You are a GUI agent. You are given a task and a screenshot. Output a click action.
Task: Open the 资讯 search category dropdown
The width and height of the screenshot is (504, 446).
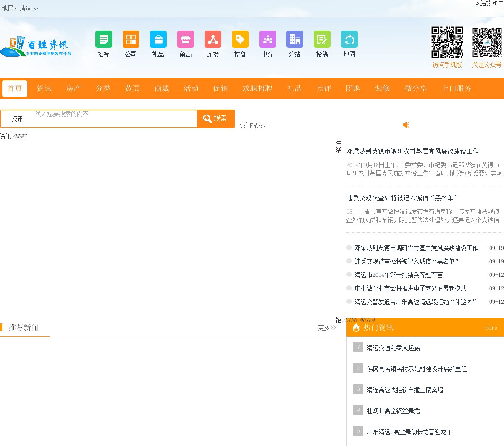pyautogui.click(x=21, y=119)
